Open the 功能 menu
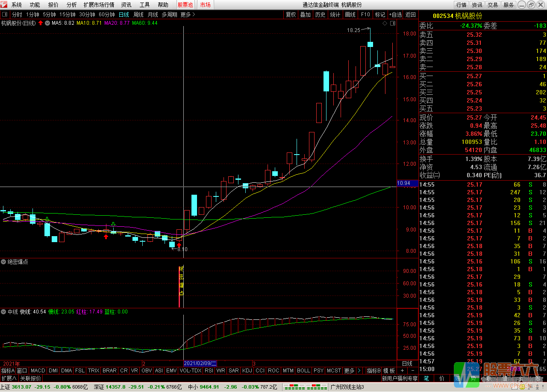The height and width of the screenshot is (392, 547). pos(35,5)
